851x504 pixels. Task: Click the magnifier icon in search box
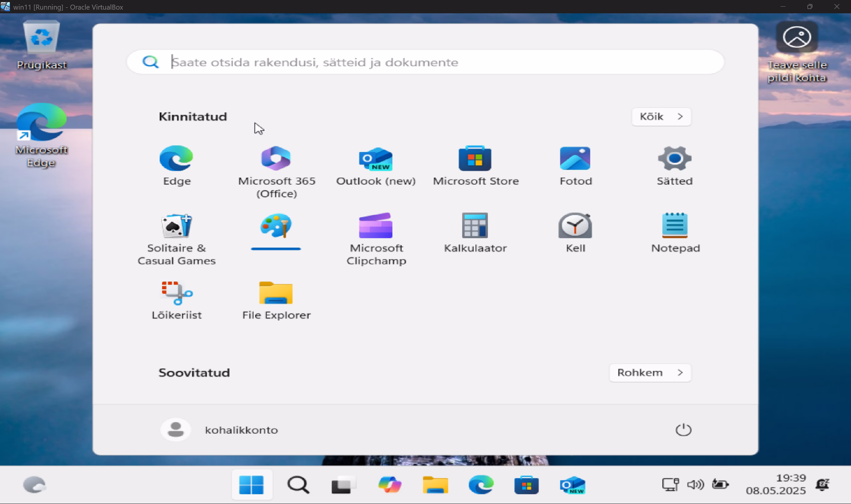151,62
